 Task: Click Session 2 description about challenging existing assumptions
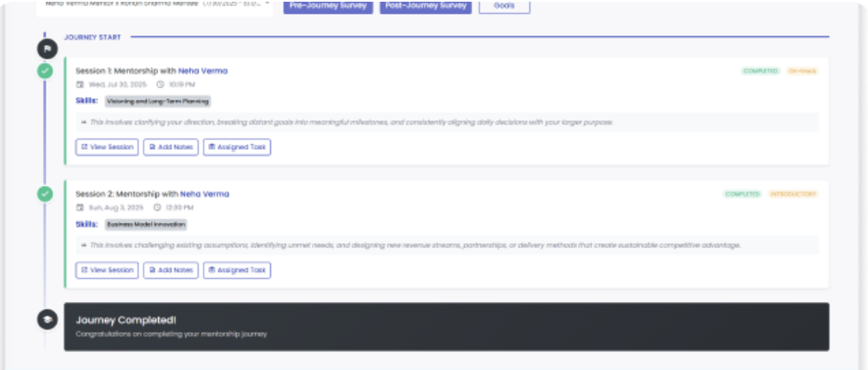pyautogui.click(x=415, y=245)
